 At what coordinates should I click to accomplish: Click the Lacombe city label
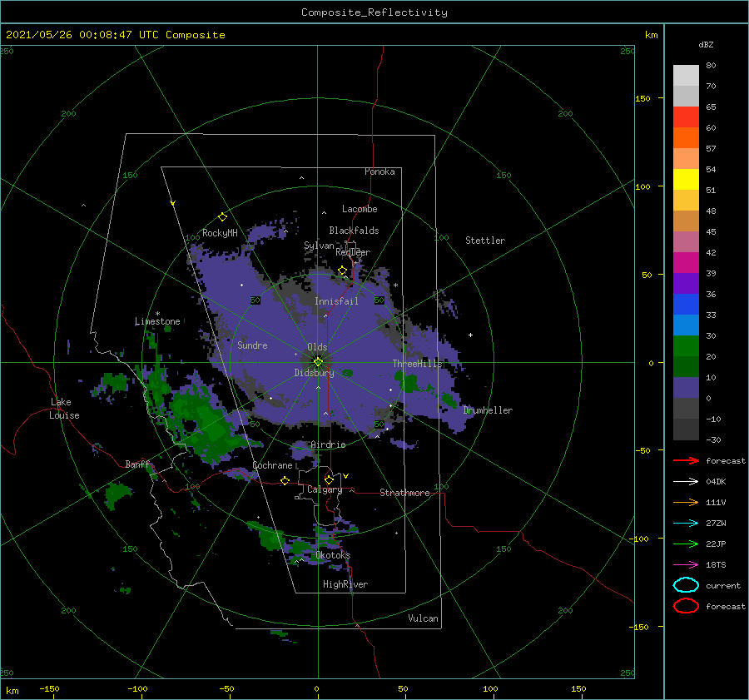coord(360,209)
